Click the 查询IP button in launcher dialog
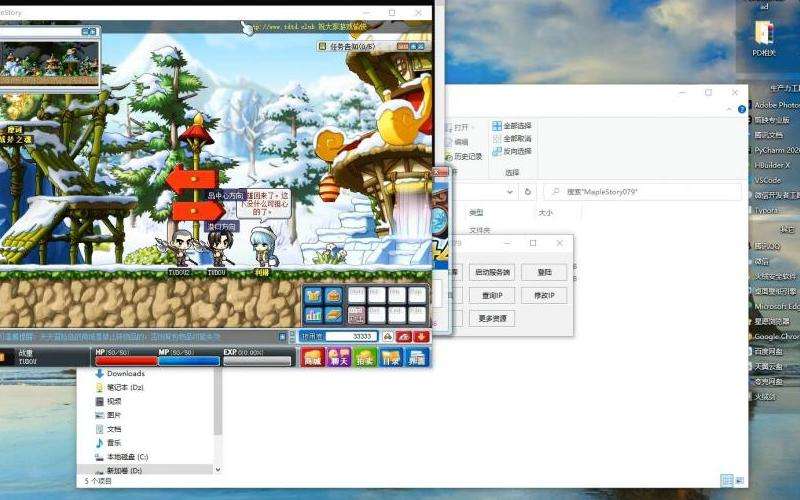Viewport: 800px width, 500px height. 492,295
